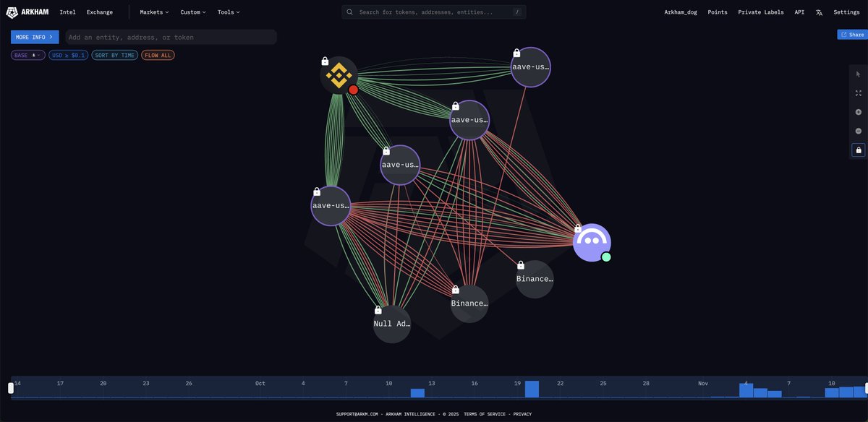
Task: Go to the Exchange page
Action: pos(100,12)
